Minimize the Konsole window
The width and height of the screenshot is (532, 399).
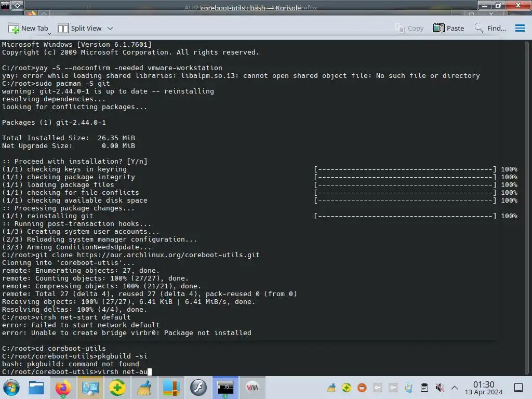(x=485, y=5)
